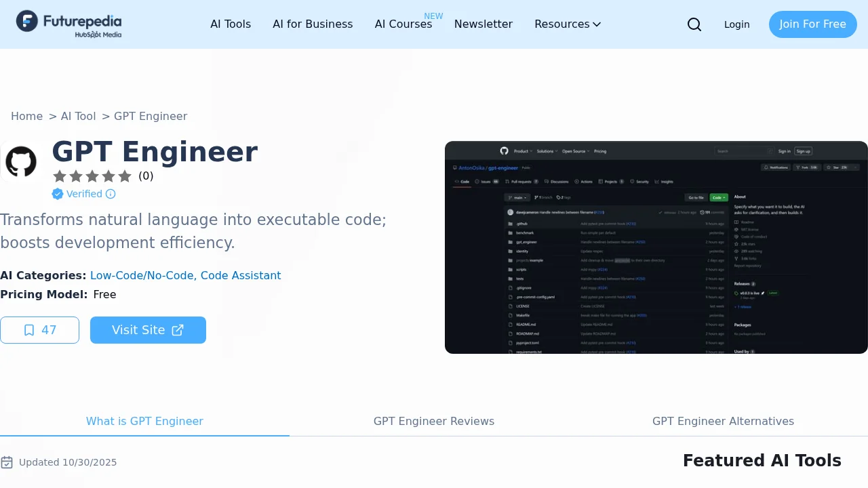This screenshot has width=868, height=488.
Task: Click the Futurepedia logo
Action: [x=68, y=24]
